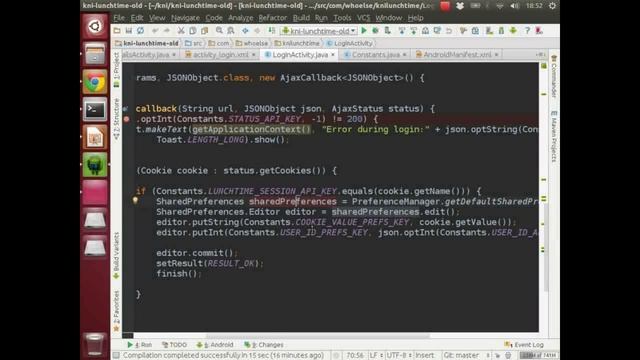
Task: Open the Refactor menu
Action: 273,18
